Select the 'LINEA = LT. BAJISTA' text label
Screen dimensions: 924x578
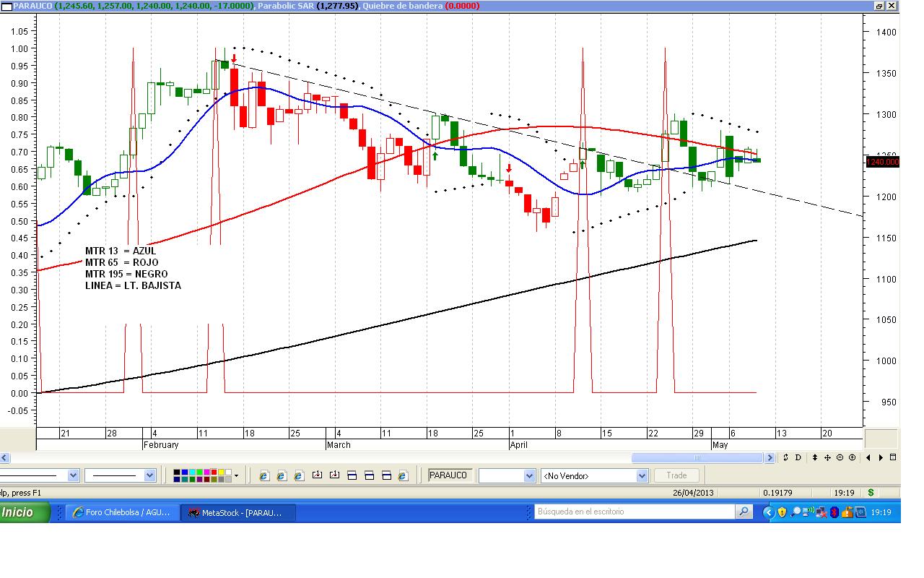coord(133,285)
